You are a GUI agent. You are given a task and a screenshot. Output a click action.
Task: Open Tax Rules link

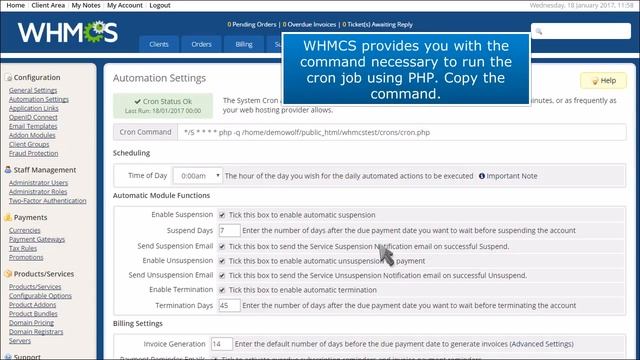tap(23, 248)
